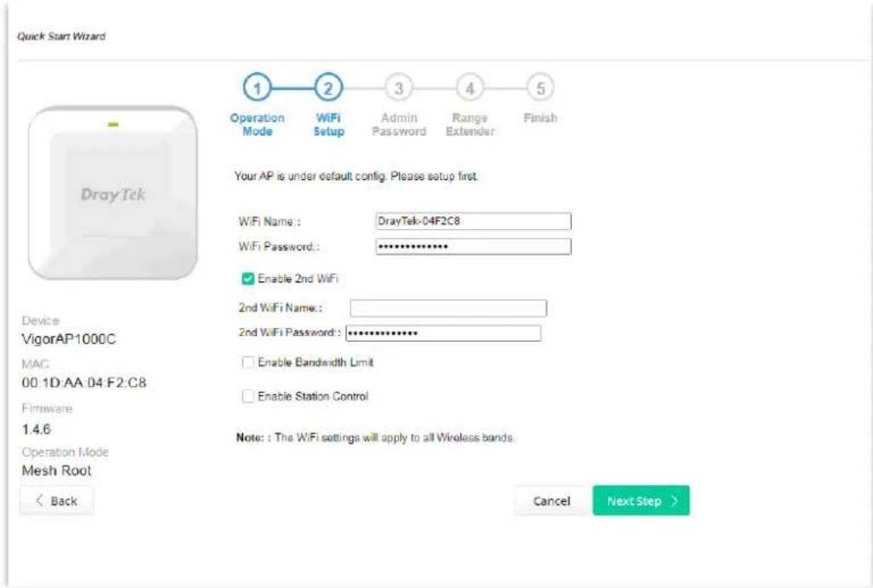Open the Operation Mode step label

[x=257, y=124]
